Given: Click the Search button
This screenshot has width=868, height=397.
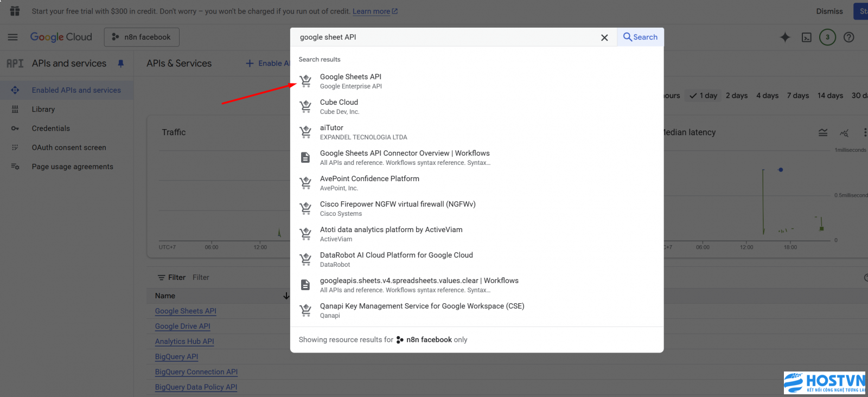Looking at the screenshot, I should click(x=640, y=37).
